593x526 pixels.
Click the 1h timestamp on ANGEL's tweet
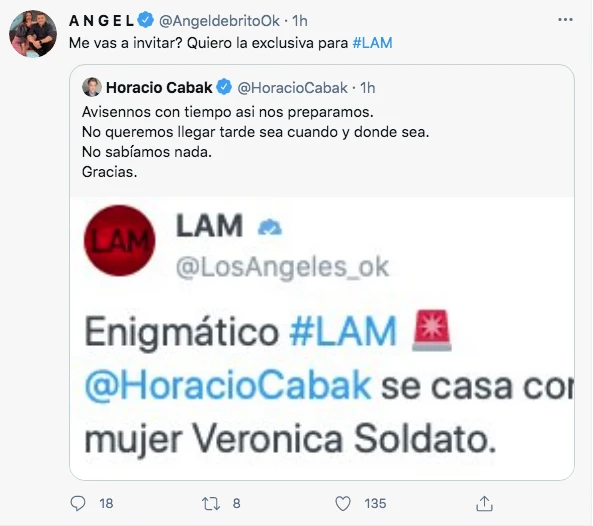[300, 21]
